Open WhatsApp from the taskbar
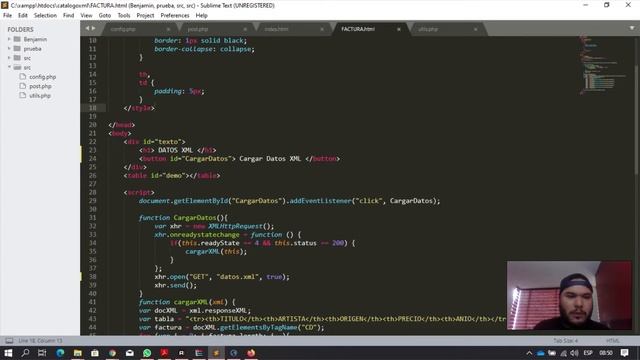Viewport: 640px width, 360px height. pyautogui.click(x=147, y=353)
